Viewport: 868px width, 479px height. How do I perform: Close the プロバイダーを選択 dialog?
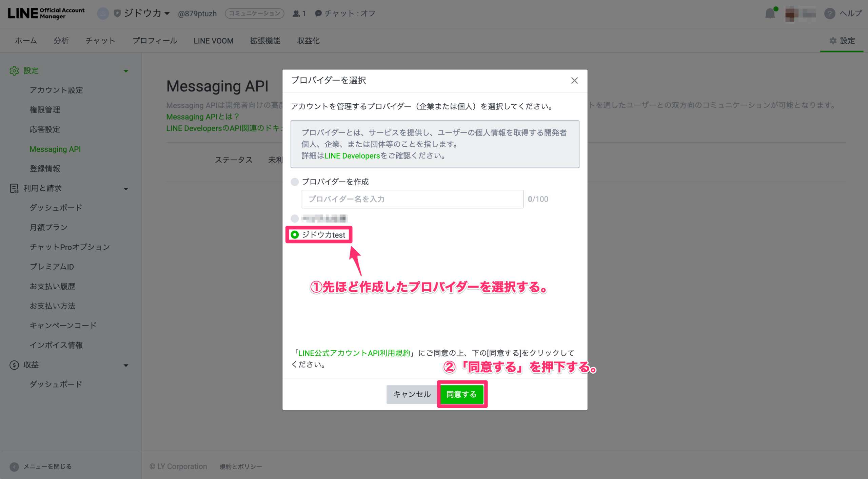(x=574, y=81)
